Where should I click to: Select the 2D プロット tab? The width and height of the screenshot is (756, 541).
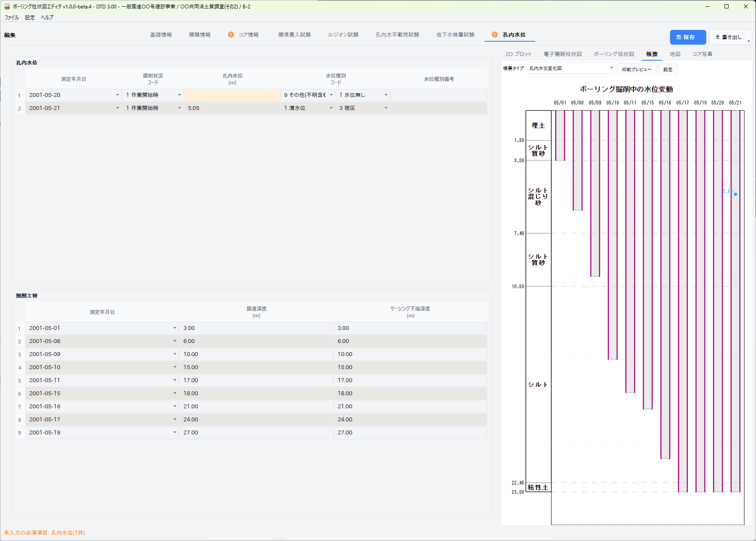(518, 54)
